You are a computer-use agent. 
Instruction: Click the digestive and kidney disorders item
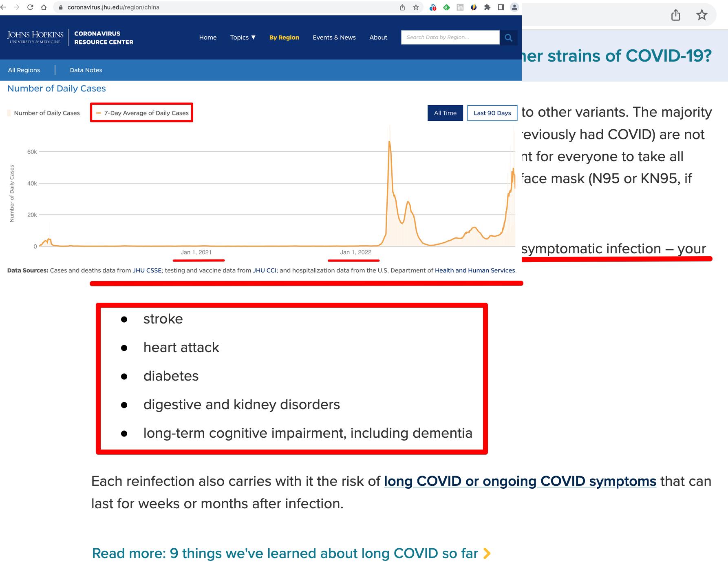(x=242, y=405)
